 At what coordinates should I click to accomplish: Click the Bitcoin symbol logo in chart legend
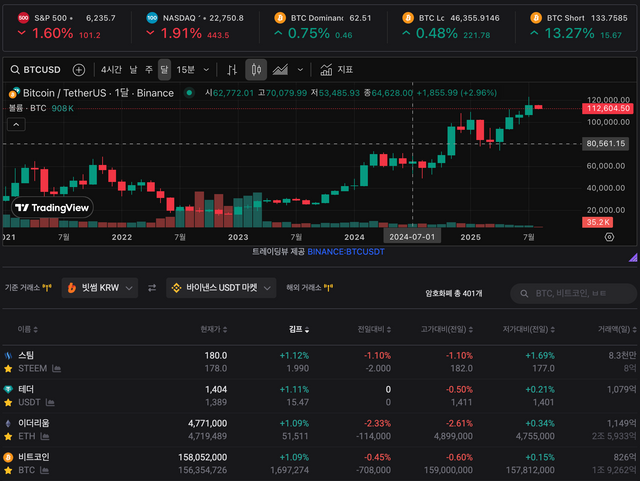coord(14,93)
